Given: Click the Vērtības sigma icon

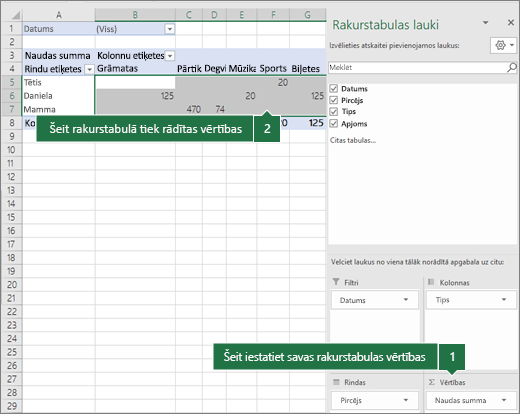Looking at the screenshot, I should [x=431, y=382].
